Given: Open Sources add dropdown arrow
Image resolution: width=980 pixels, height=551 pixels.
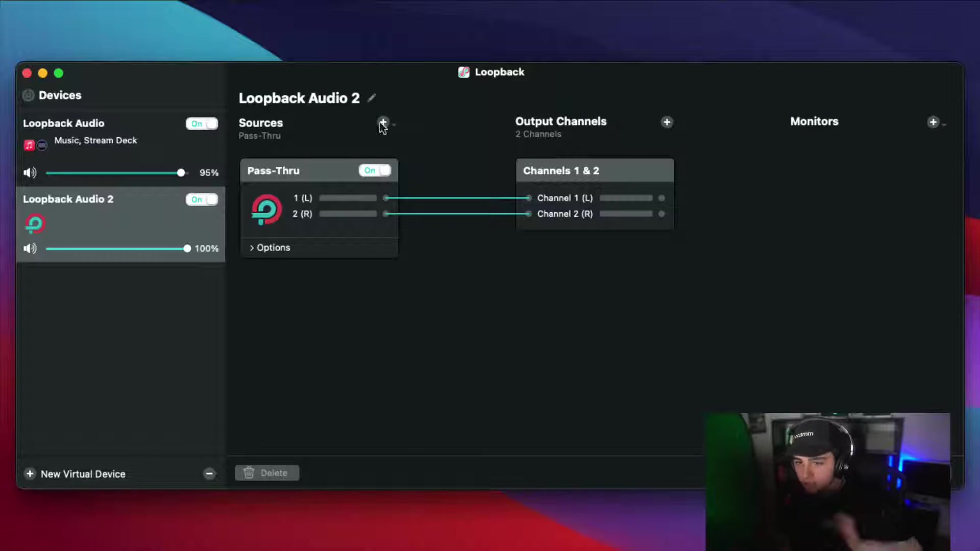Looking at the screenshot, I should (x=394, y=124).
